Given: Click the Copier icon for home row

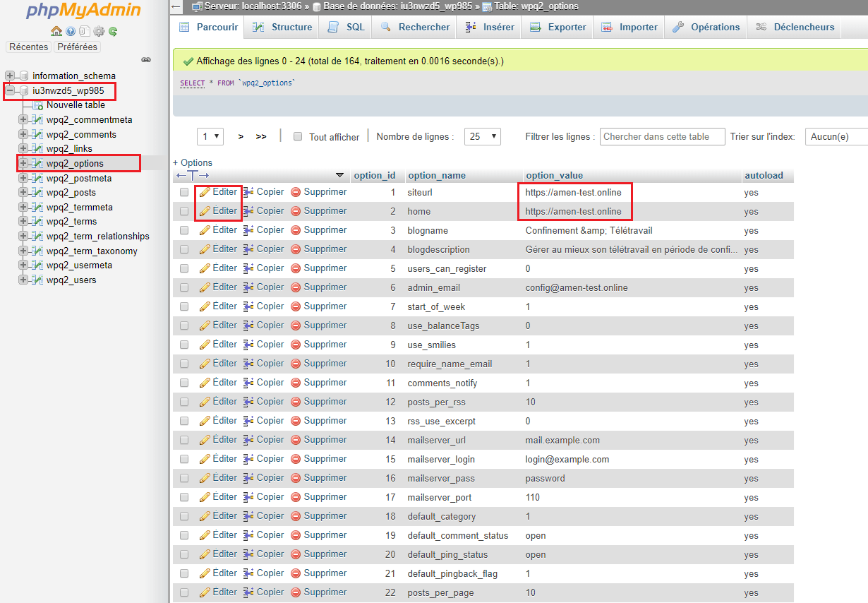Looking at the screenshot, I should click(248, 211).
